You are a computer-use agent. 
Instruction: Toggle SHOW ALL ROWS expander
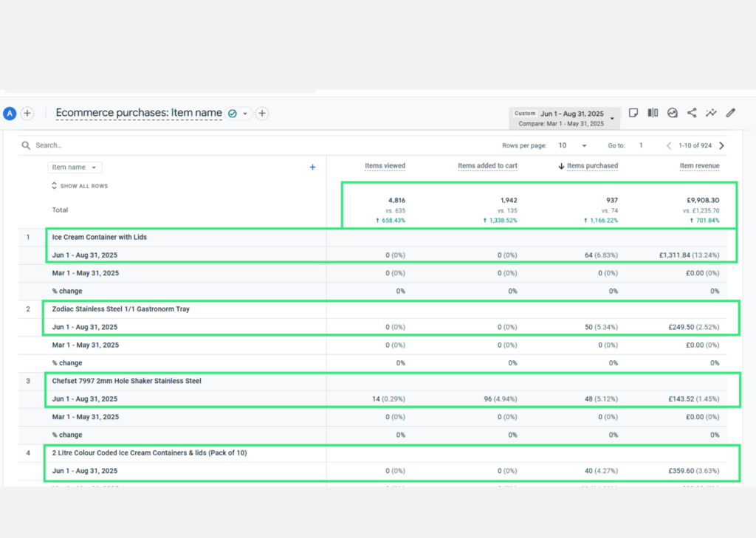click(x=79, y=186)
